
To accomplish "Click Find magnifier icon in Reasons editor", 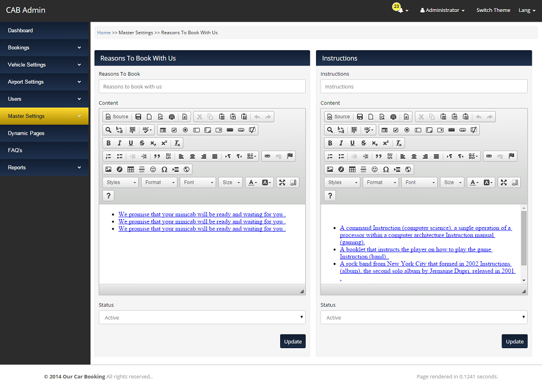I will (x=109, y=130).
